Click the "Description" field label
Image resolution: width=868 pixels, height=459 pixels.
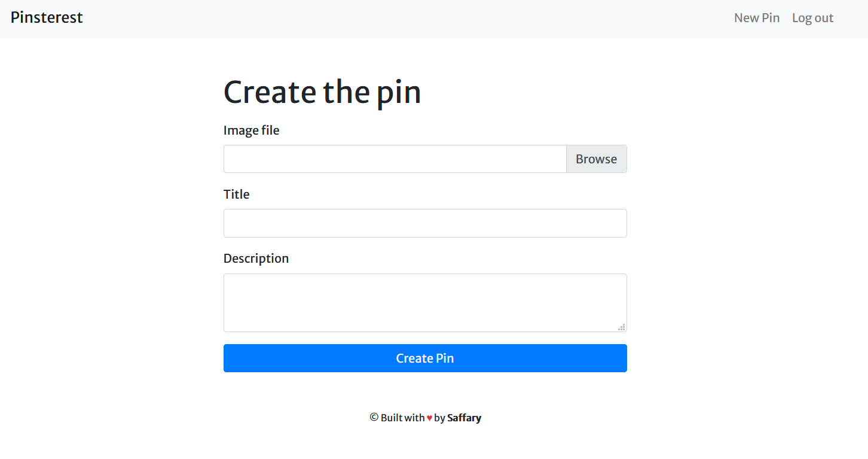[x=256, y=259]
